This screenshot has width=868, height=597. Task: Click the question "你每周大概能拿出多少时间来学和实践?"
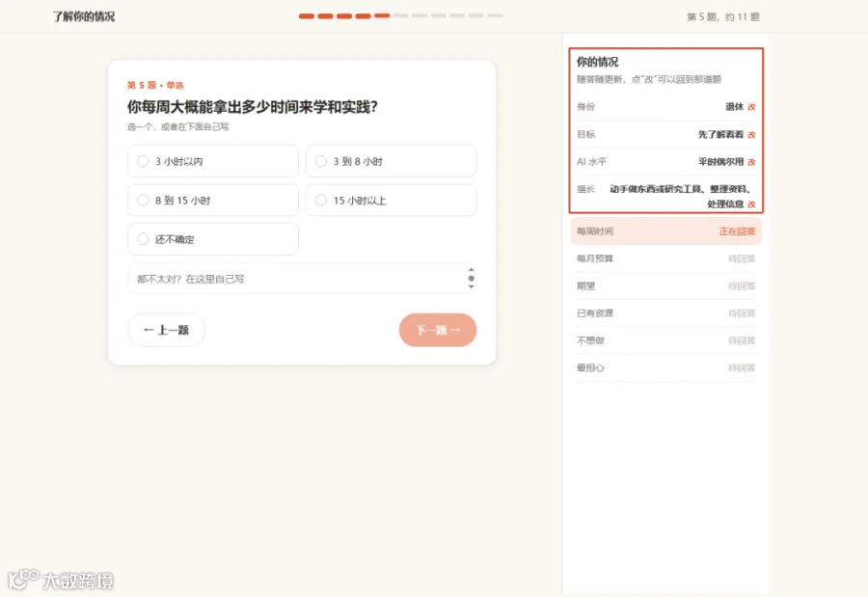[253, 107]
